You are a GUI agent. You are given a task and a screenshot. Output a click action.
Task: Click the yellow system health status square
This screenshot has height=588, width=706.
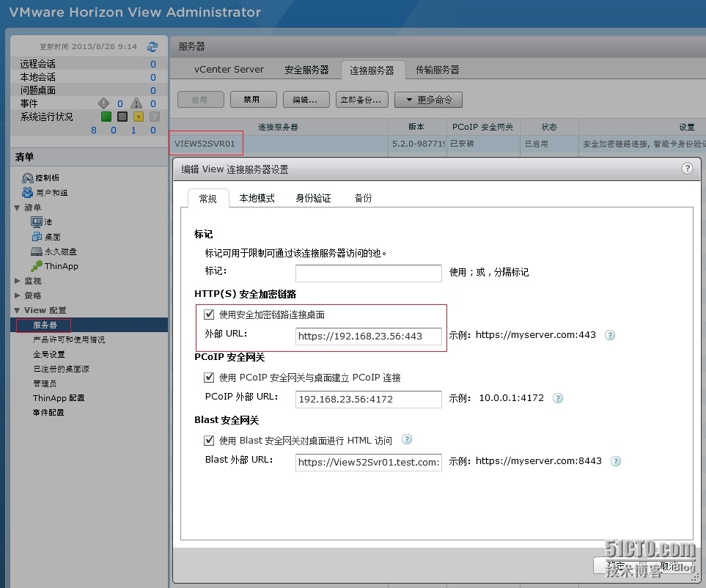point(139,117)
